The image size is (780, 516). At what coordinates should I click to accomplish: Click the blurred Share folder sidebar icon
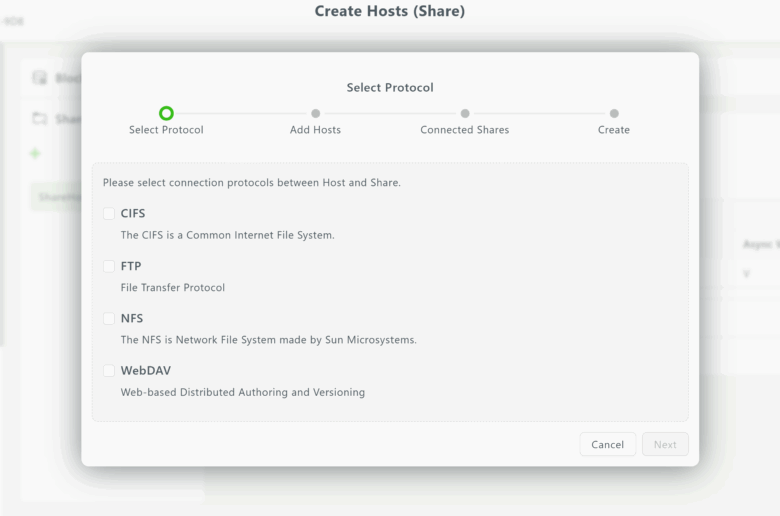point(40,119)
